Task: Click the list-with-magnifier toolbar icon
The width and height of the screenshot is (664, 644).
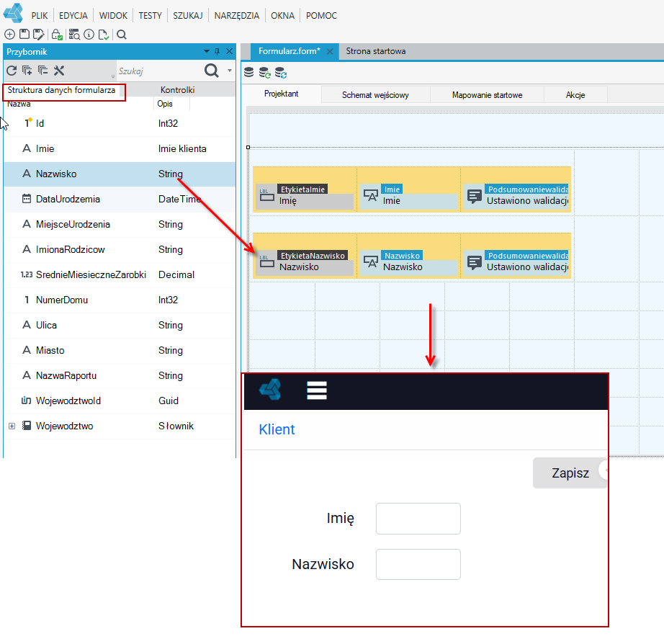Action: [x=74, y=35]
